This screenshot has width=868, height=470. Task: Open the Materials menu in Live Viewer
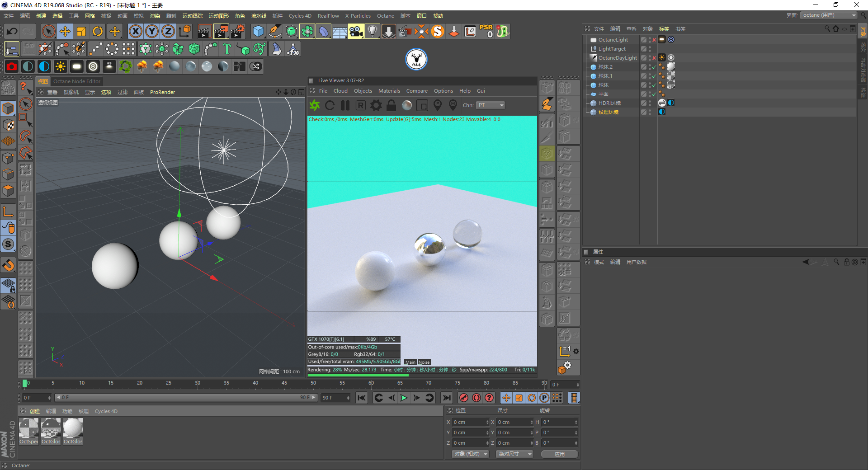[389, 91]
